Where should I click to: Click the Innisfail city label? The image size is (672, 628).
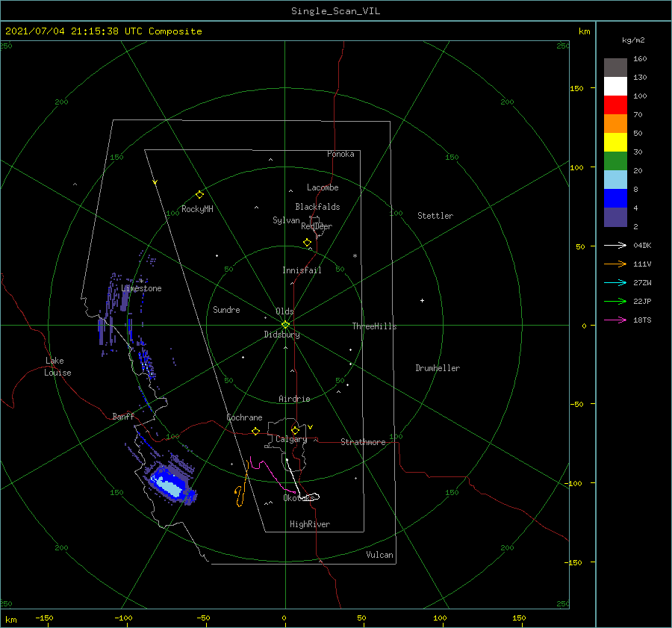302,270
